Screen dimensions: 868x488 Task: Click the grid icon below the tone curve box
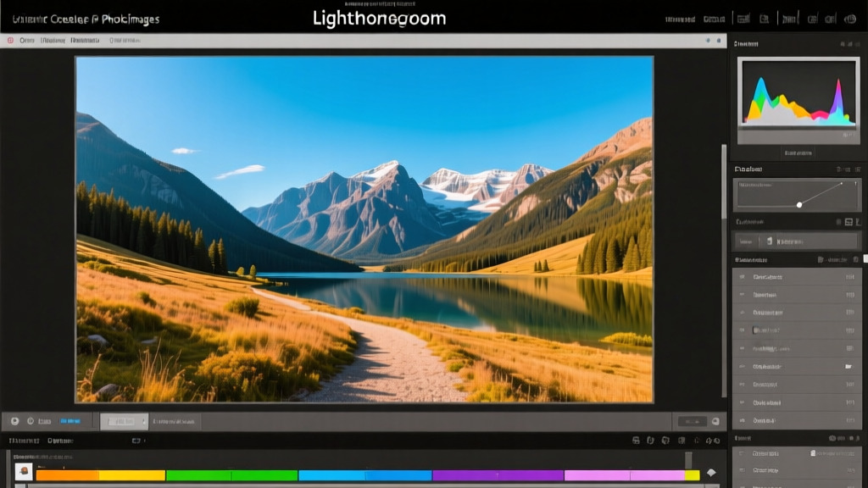849,222
